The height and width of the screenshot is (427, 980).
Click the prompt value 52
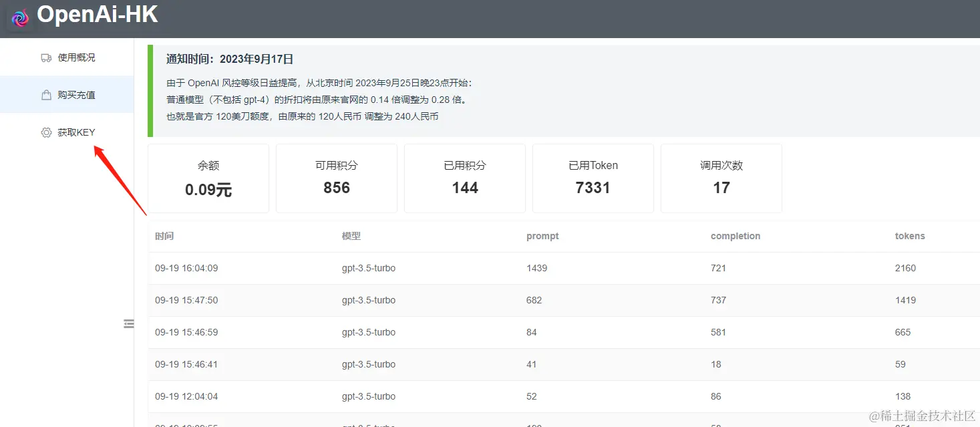(x=532, y=396)
